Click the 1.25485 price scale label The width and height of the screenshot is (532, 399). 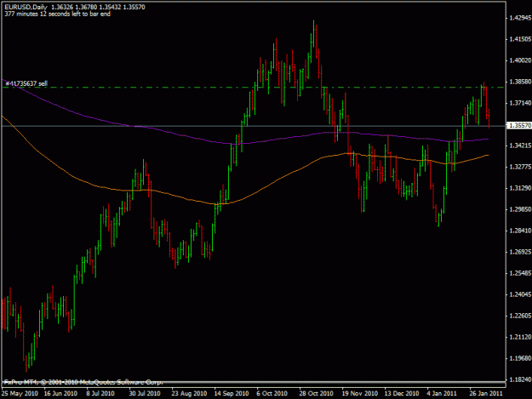coord(520,273)
